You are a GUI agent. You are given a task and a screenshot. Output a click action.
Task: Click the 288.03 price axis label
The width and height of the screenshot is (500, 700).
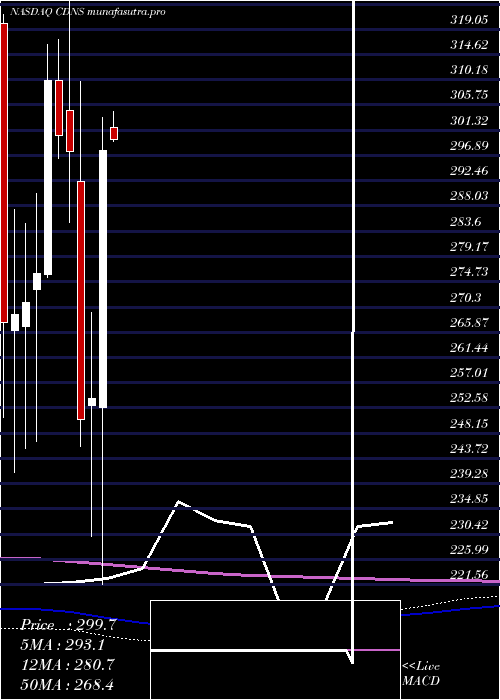[x=469, y=196]
